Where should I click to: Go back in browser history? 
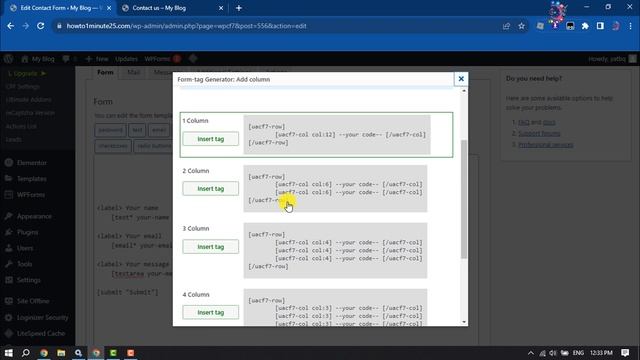pyautogui.click(x=11, y=26)
